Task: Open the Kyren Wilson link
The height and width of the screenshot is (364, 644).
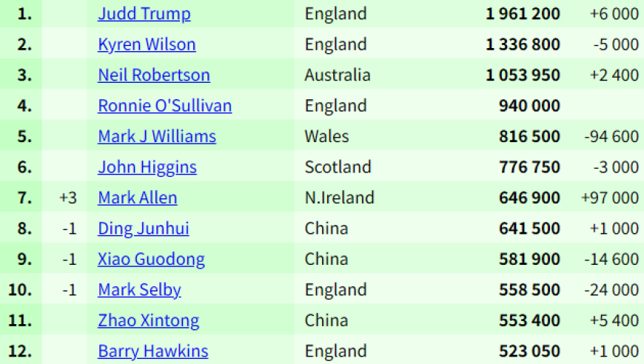Action: 147,44
